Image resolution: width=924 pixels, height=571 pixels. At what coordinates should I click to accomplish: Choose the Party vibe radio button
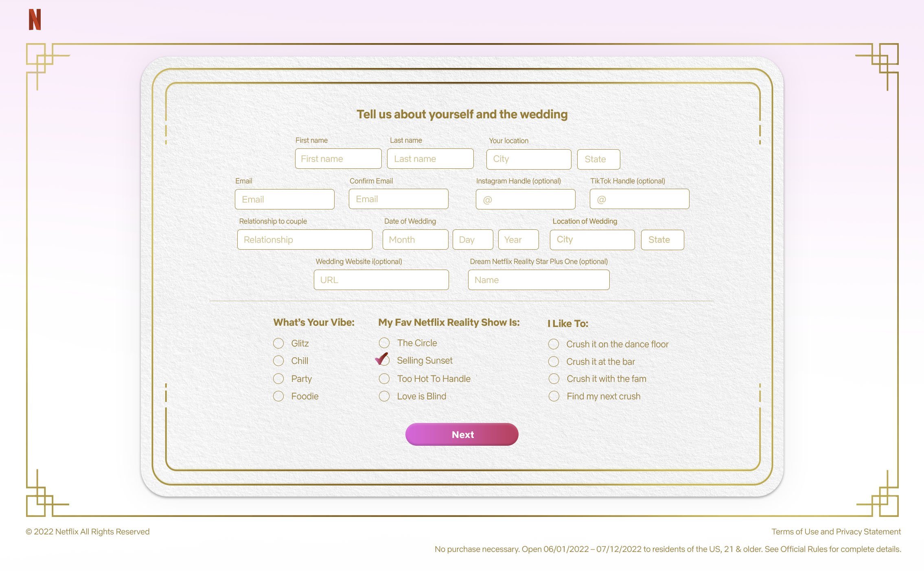278,379
